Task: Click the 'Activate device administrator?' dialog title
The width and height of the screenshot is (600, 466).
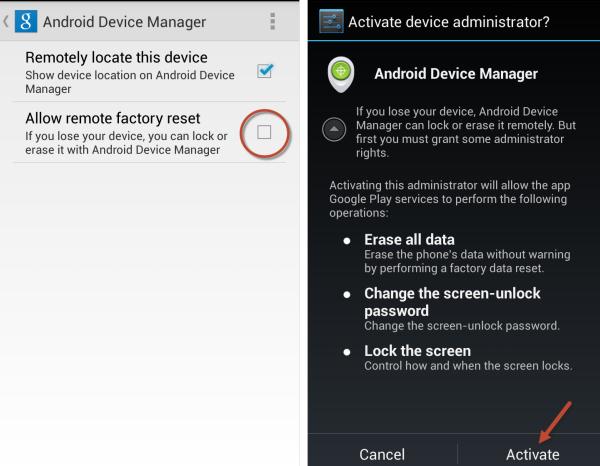Action: pos(448,23)
